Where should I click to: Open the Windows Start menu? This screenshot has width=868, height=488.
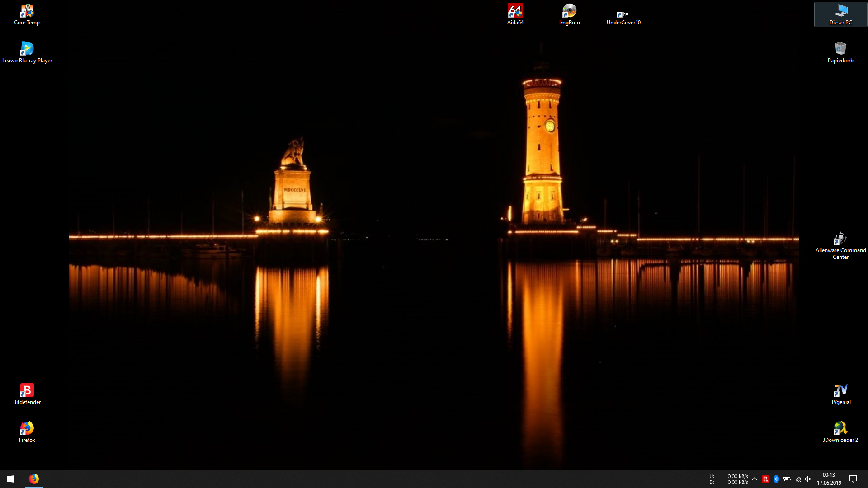click(x=11, y=479)
